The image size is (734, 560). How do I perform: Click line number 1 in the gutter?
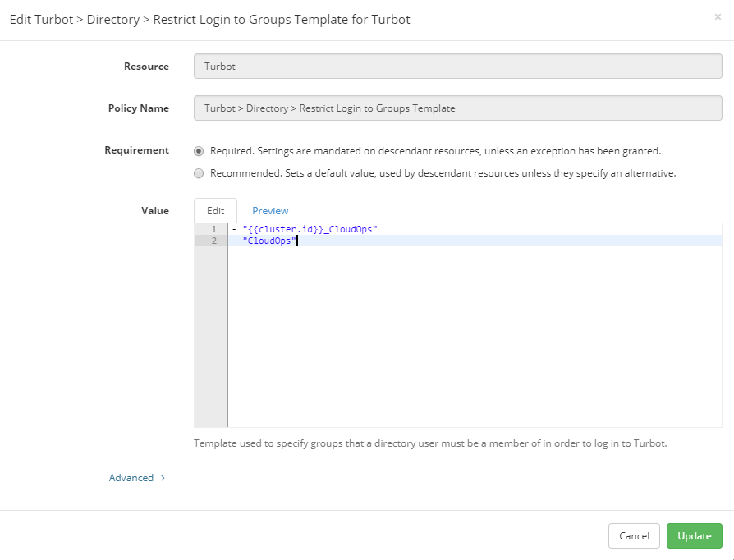tap(214, 229)
